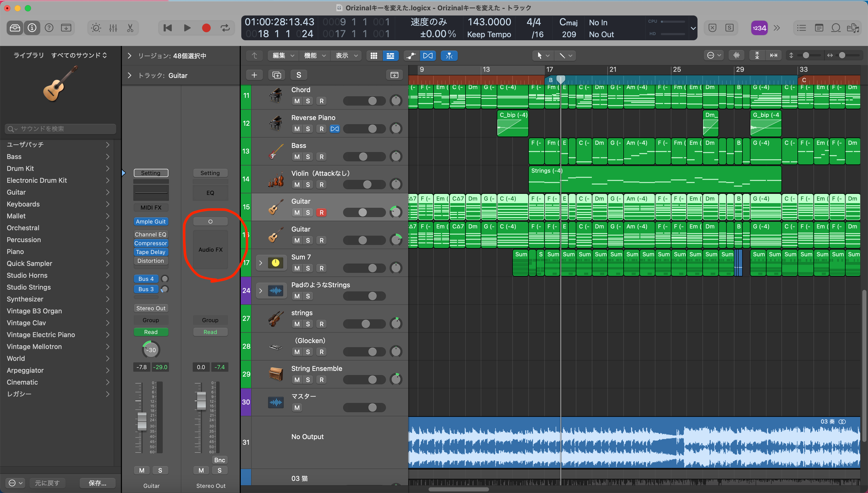This screenshot has width=868, height=493.
Task: Click the Library drawer icon
Action: [15, 28]
